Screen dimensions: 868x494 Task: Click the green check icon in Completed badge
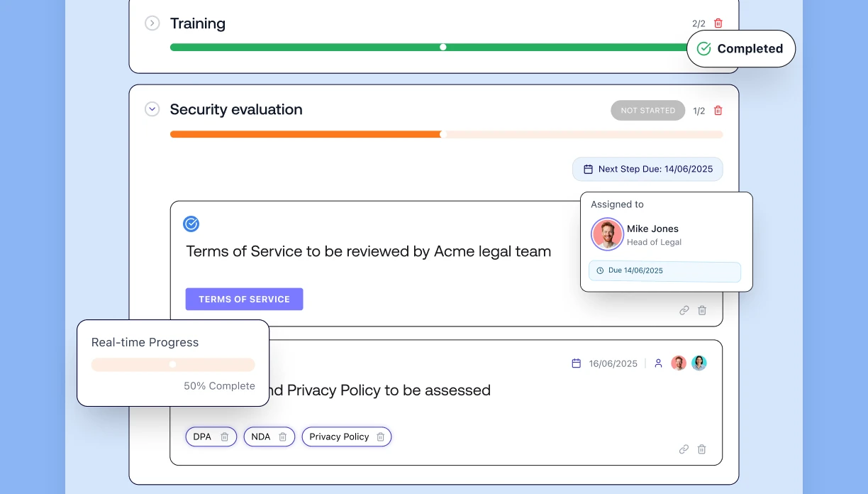point(704,49)
